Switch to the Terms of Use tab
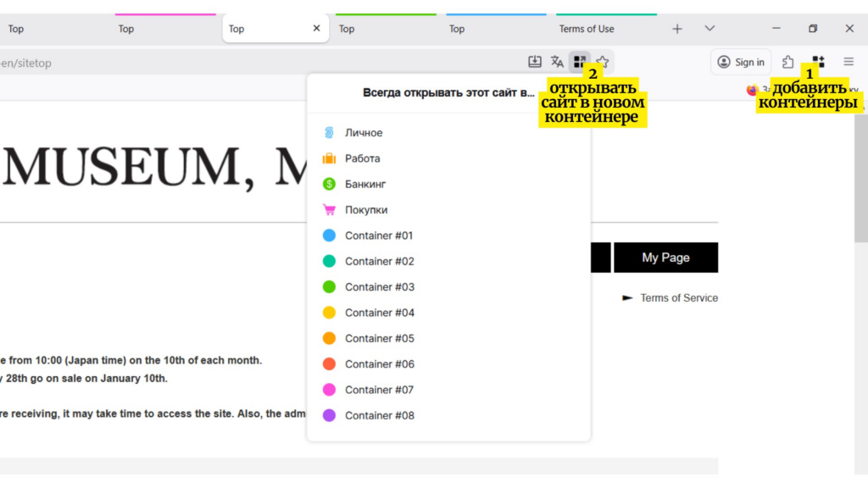 click(606, 29)
